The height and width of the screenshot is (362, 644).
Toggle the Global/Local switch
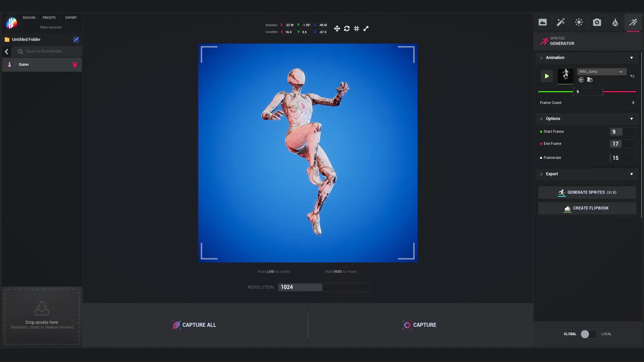coord(588,334)
